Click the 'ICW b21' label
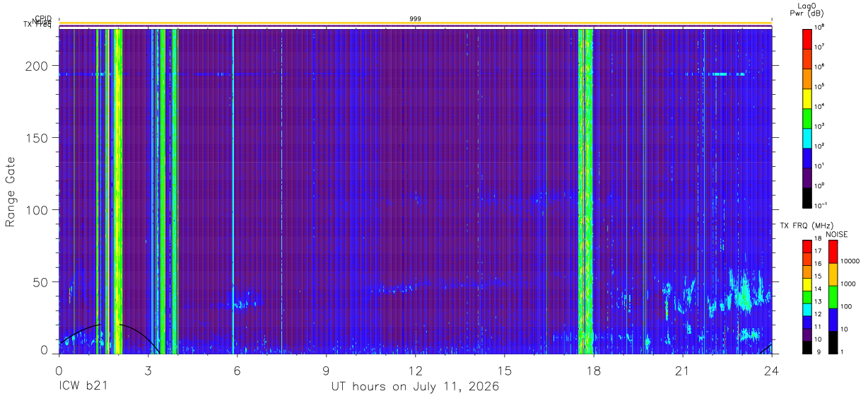This screenshot has width=868, height=401. (82, 387)
